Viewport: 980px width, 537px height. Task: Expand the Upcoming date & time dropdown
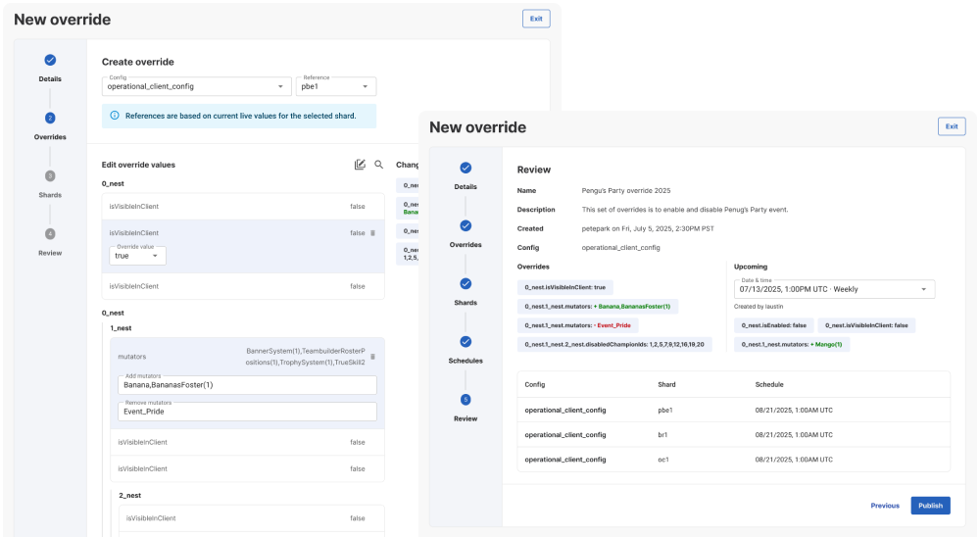[834, 289]
